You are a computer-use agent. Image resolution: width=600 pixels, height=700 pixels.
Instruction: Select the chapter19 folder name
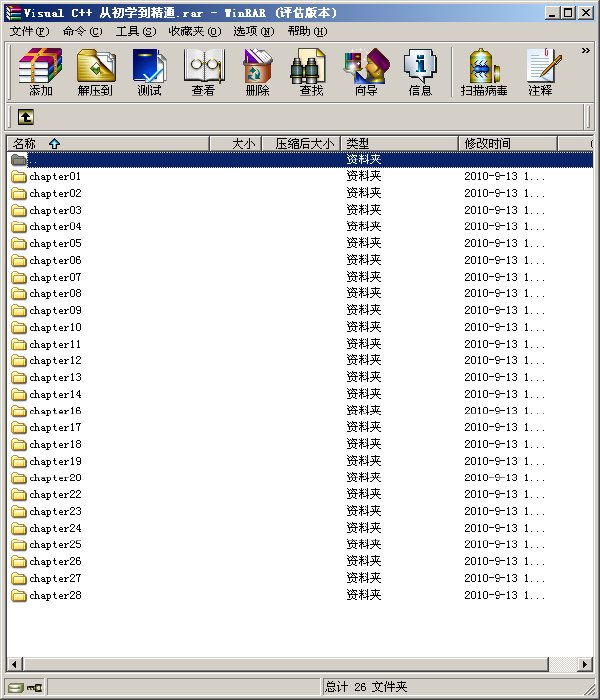(x=55, y=462)
